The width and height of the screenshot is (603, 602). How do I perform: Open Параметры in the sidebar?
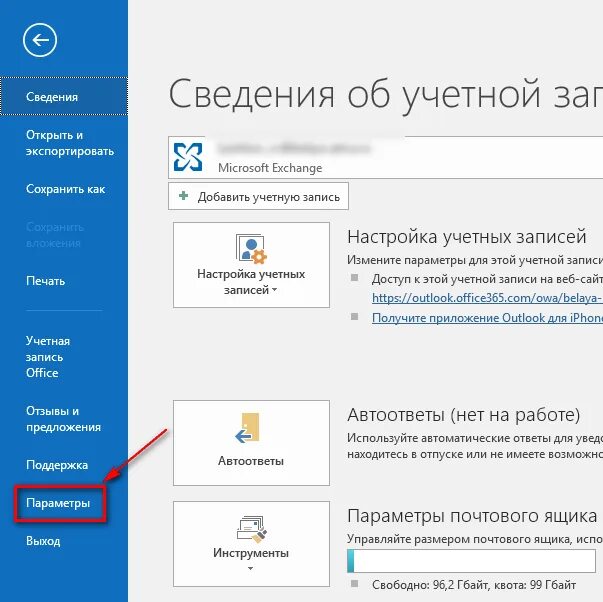coord(58,503)
